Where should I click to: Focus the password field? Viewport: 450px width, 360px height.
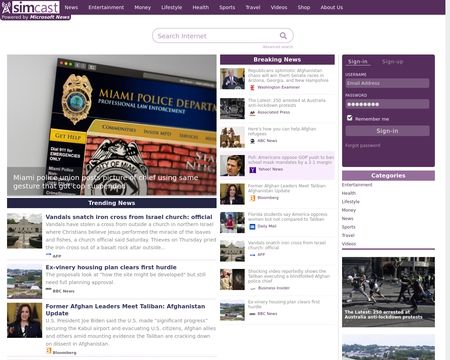click(x=387, y=104)
